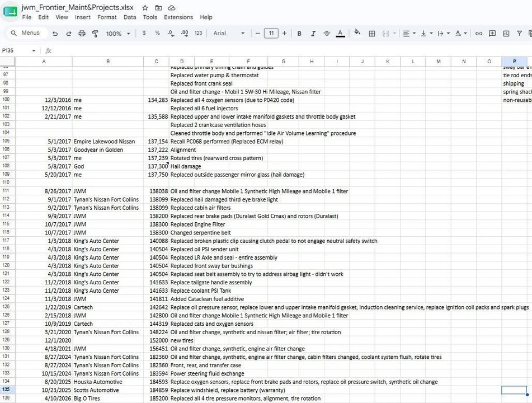
Task: Click the font size field showing 11
Action: [271, 33]
